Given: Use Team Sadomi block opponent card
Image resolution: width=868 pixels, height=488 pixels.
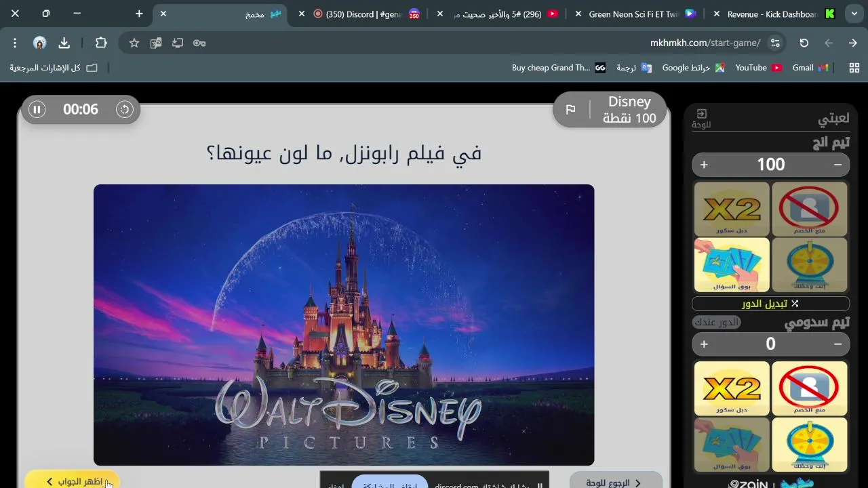Looking at the screenshot, I should [x=809, y=388].
